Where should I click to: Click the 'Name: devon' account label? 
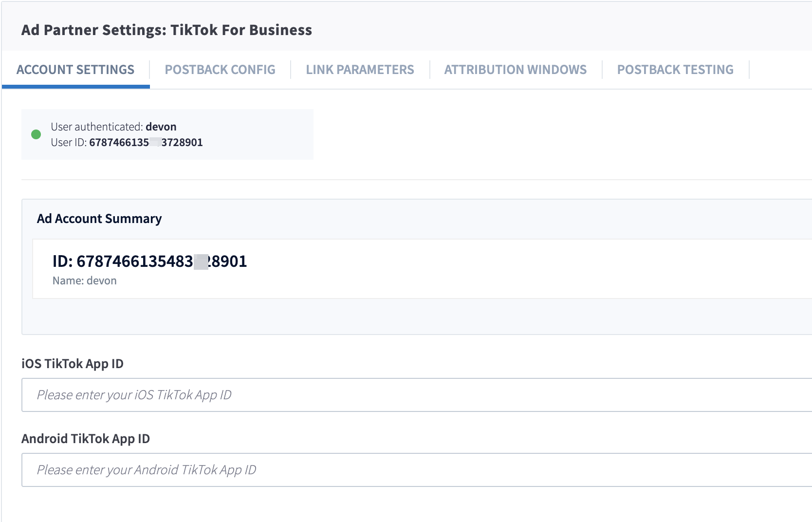pyautogui.click(x=85, y=280)
